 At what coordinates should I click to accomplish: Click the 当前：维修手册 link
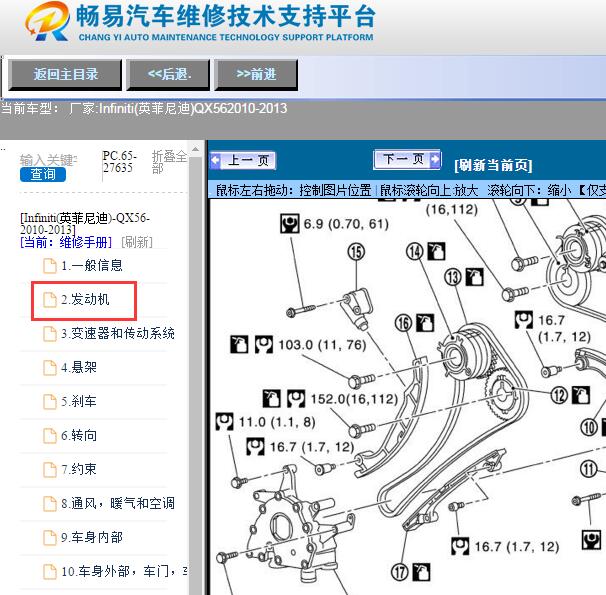(66, 243)
